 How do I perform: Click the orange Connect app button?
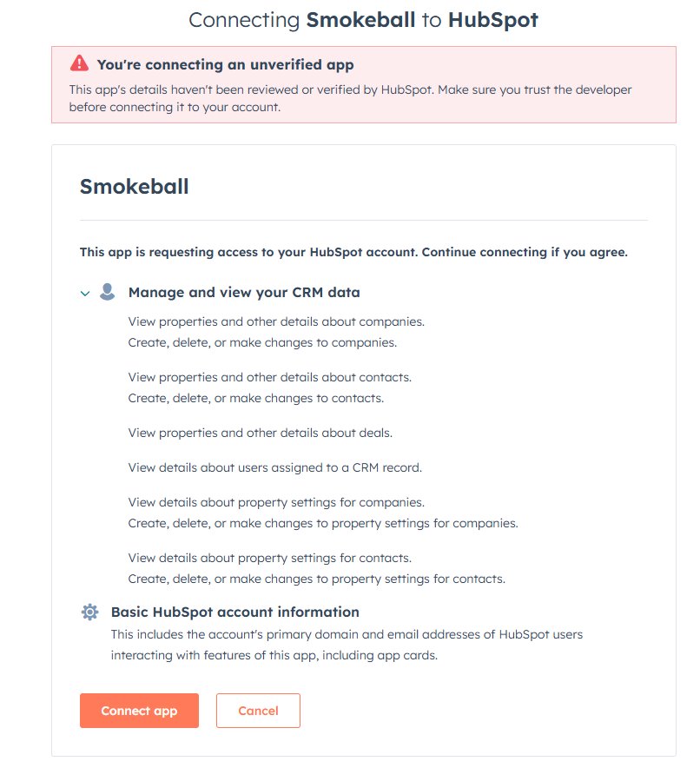tap(139, 711)
